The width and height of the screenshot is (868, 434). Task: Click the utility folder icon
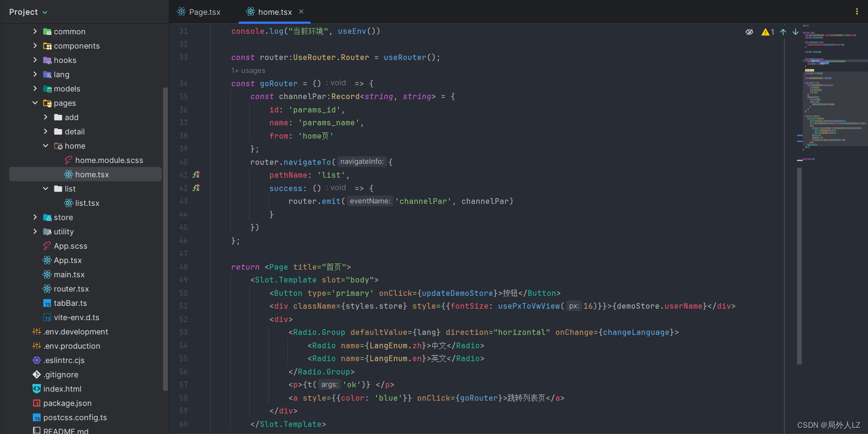(x=47, y=232)
